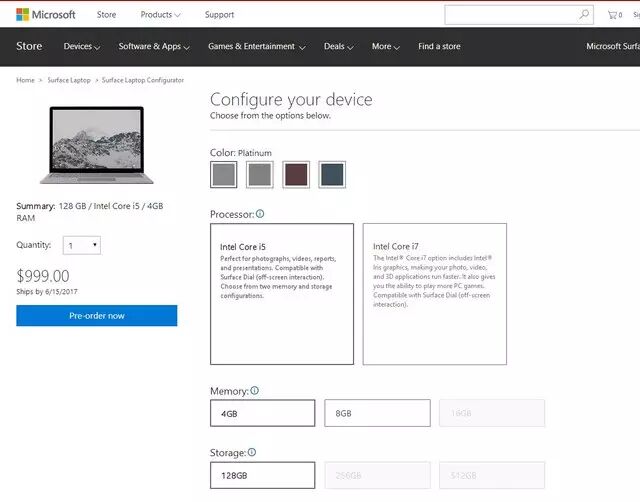Click the Microsoft logo
The height and width of the screenshot is (502, 640).
[46, 15]
